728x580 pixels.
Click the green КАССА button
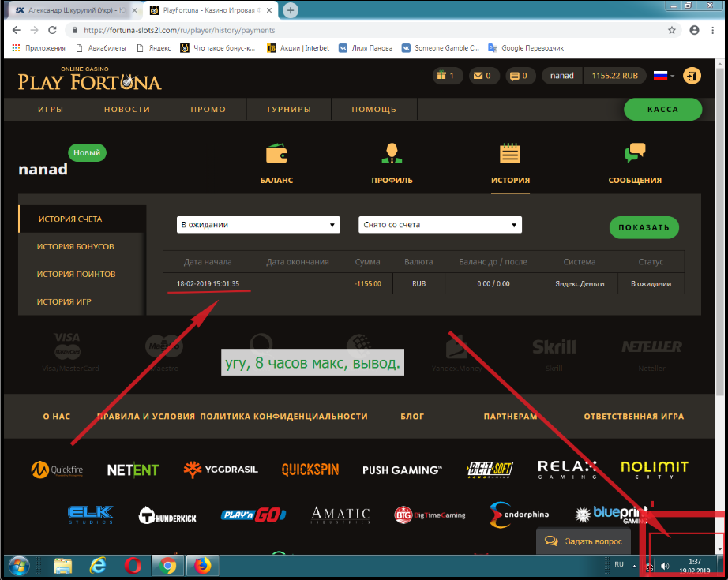point(662,110)
